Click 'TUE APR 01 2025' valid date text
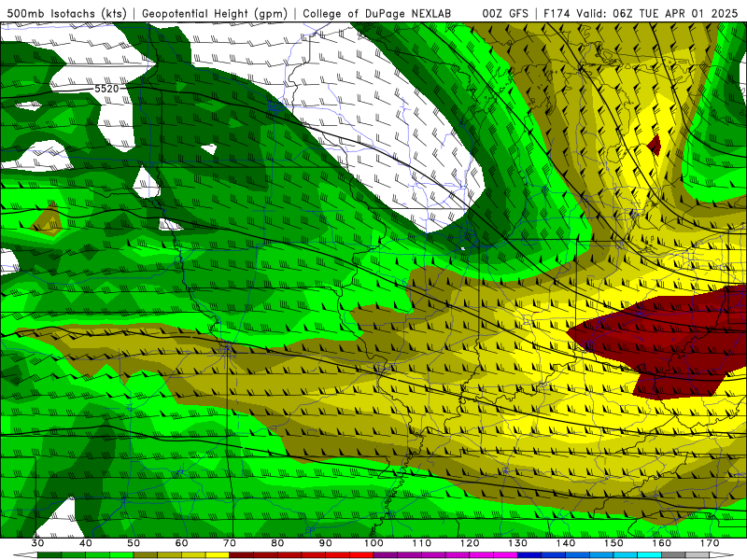Viewport: 747px width, 560px height. 688,14
